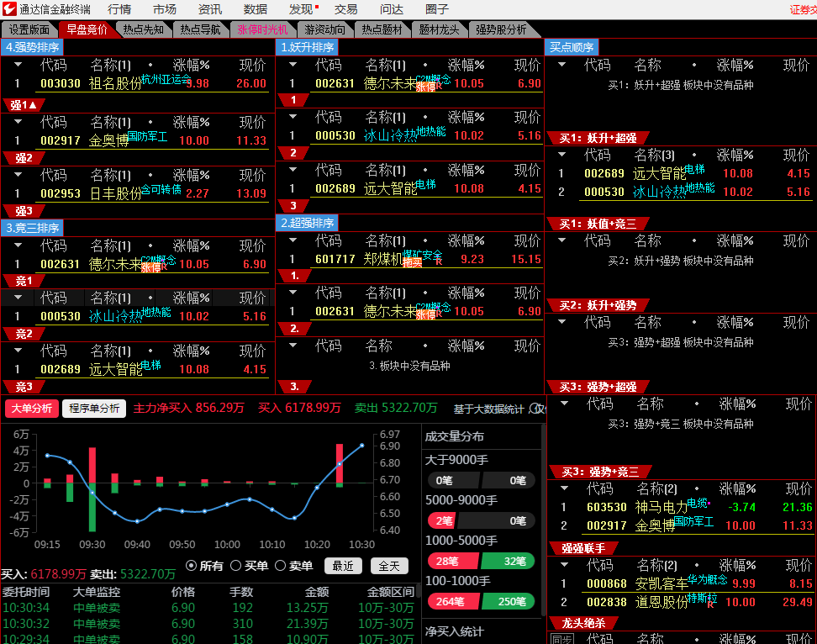Select the 竞3 panel tab

(24, 387)
